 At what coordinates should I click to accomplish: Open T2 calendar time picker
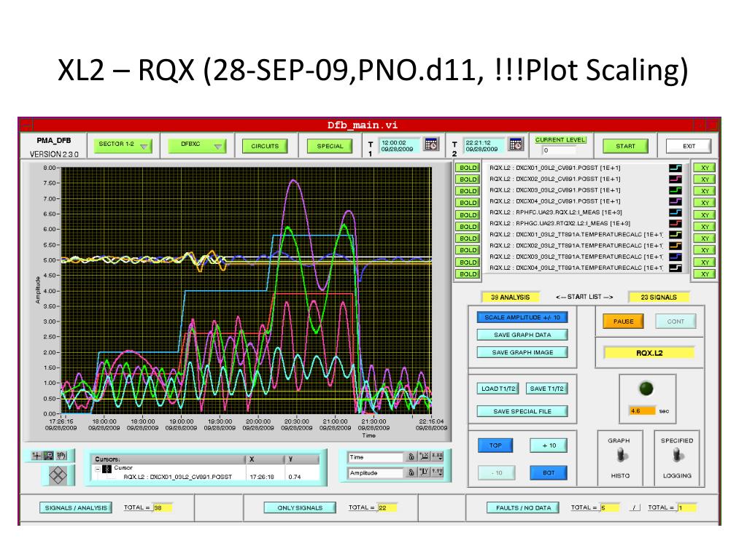[x=516, y=145]
